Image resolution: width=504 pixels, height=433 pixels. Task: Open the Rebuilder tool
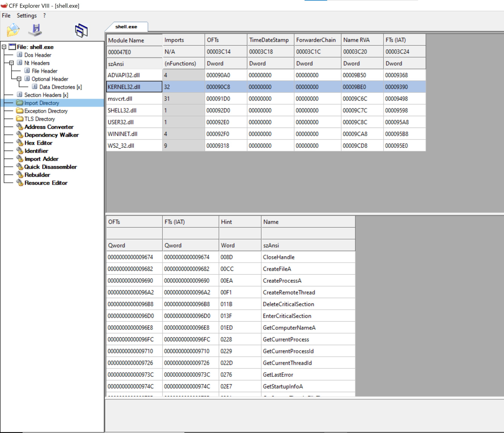pyautogui.click(x=37, y=175)
